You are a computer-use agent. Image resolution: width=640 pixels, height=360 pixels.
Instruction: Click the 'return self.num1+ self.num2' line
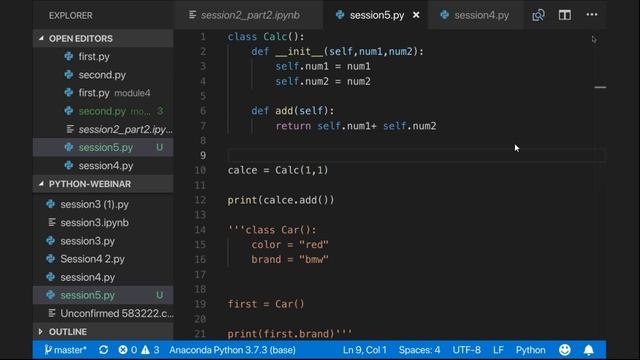click(x=356, y=126)
